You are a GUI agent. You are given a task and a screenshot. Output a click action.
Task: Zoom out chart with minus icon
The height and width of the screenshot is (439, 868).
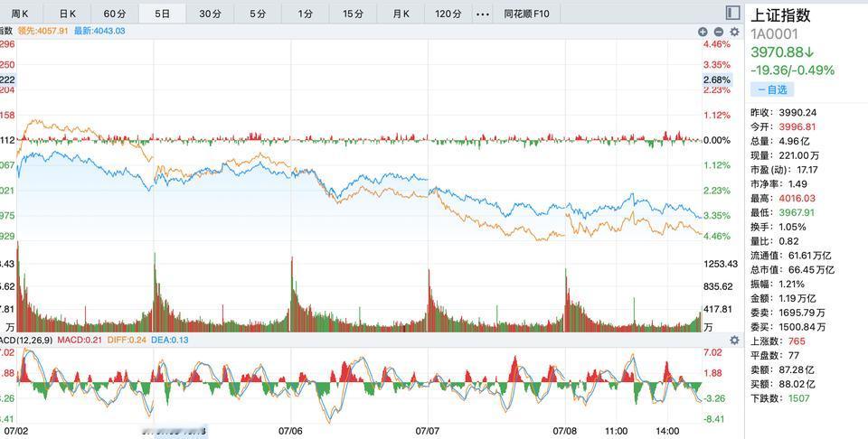719,33
